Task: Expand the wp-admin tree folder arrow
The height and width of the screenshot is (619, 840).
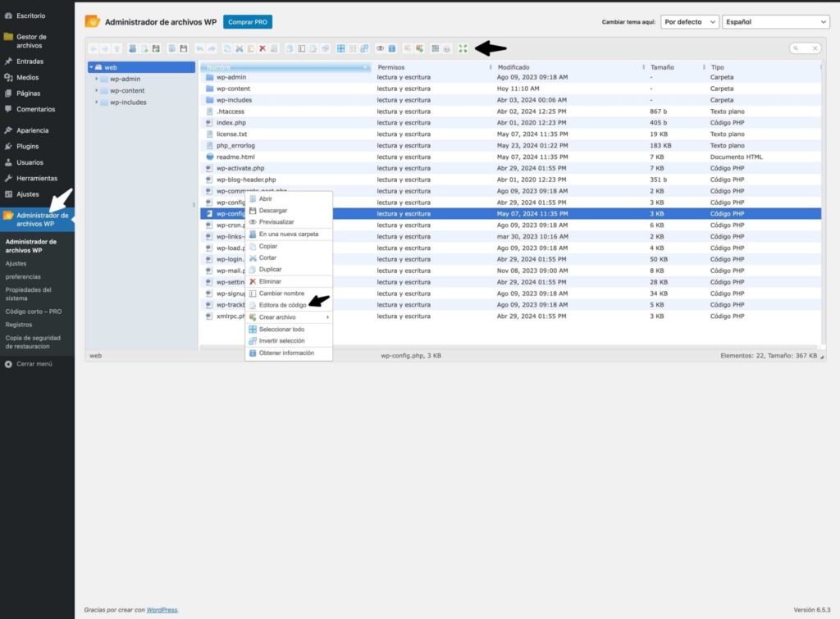Action: click(x=97, y=79)
